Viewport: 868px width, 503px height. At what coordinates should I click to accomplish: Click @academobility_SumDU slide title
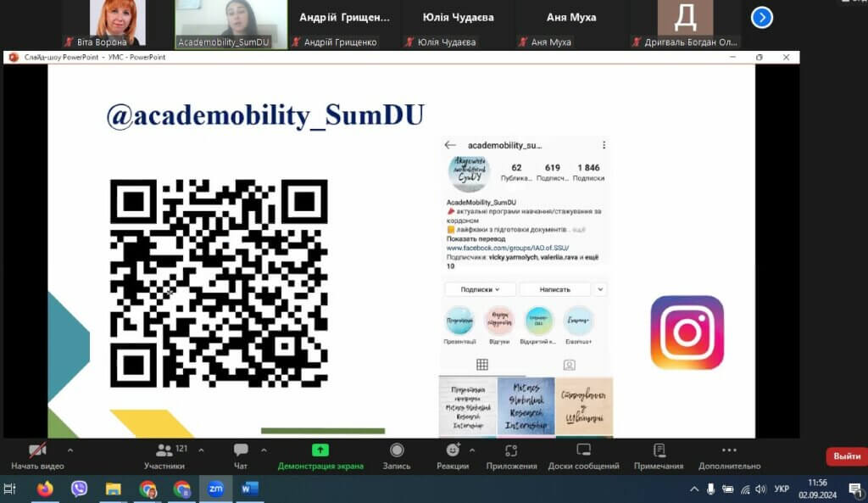(x=265, y=115)
